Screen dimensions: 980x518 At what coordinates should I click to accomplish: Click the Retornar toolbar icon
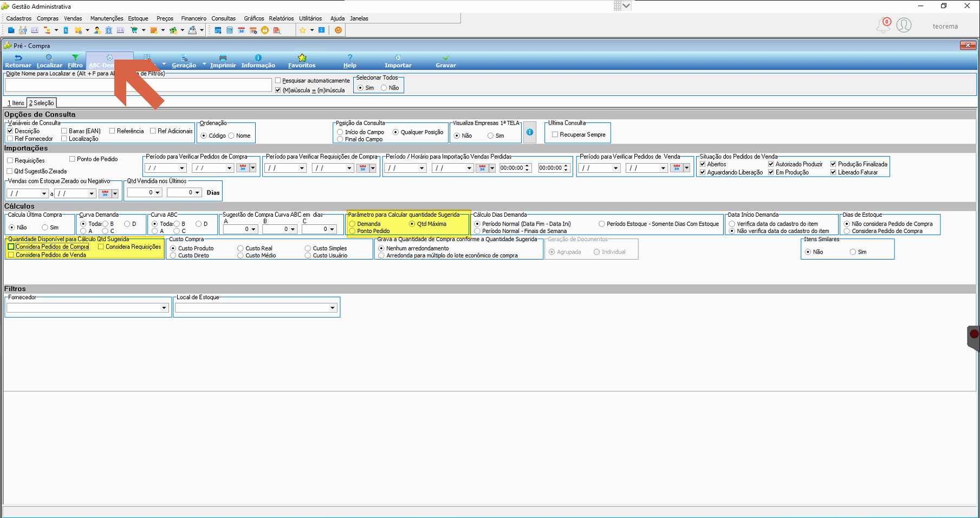point(18,61)
